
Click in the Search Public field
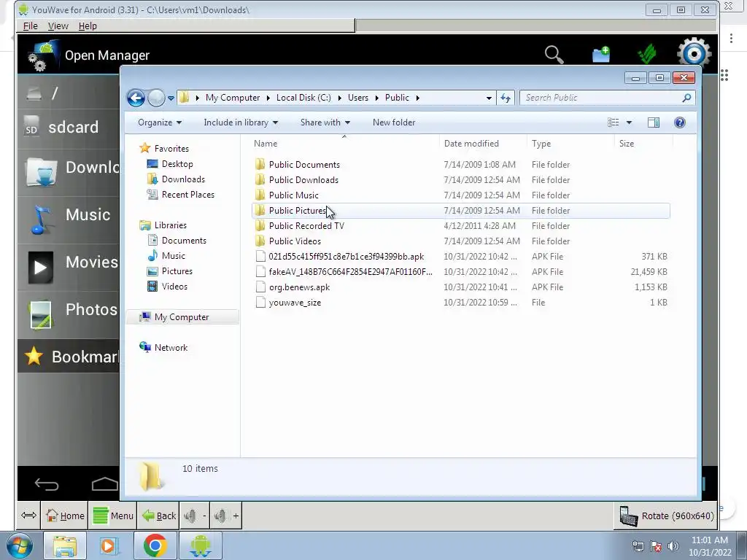600,98
